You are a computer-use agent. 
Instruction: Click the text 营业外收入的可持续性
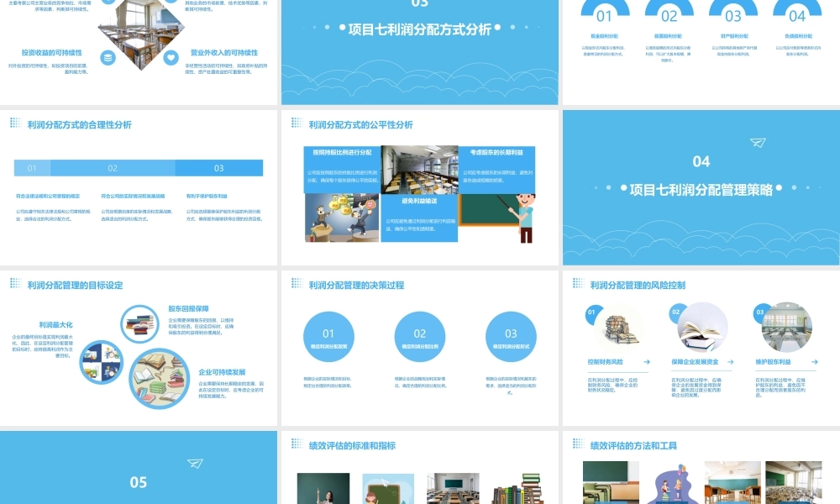[224, 52]
